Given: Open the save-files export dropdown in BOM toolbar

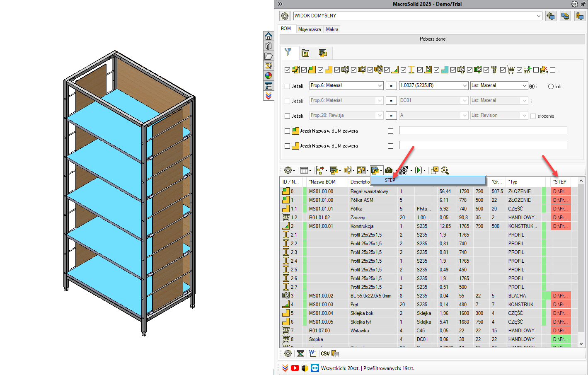Looking at the screenshot, I should point(376,170).
